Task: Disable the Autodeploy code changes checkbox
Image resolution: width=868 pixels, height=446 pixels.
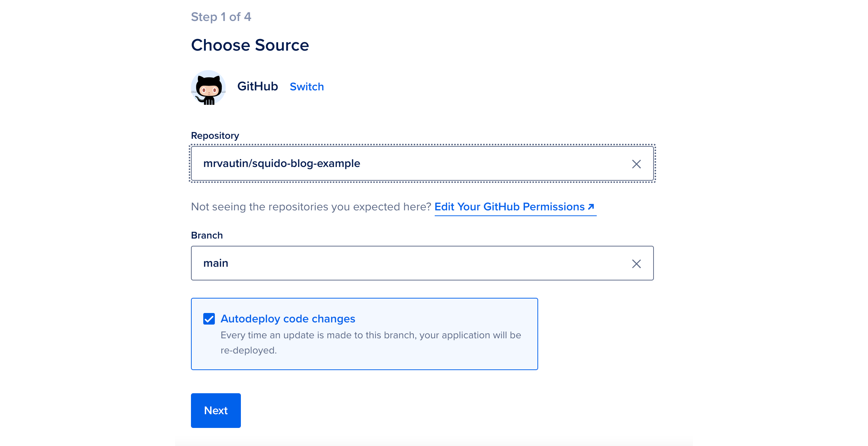Action: pyautogui.click(x=209, y=318)
